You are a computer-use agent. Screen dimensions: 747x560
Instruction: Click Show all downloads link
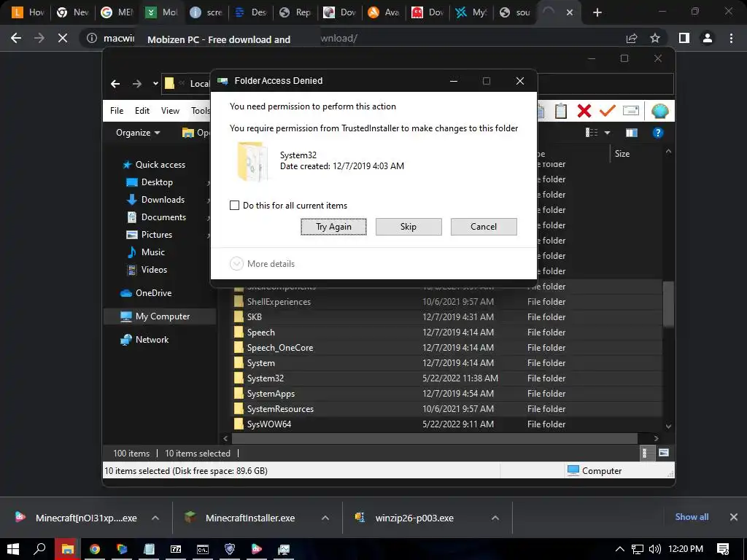coord(692,517)
